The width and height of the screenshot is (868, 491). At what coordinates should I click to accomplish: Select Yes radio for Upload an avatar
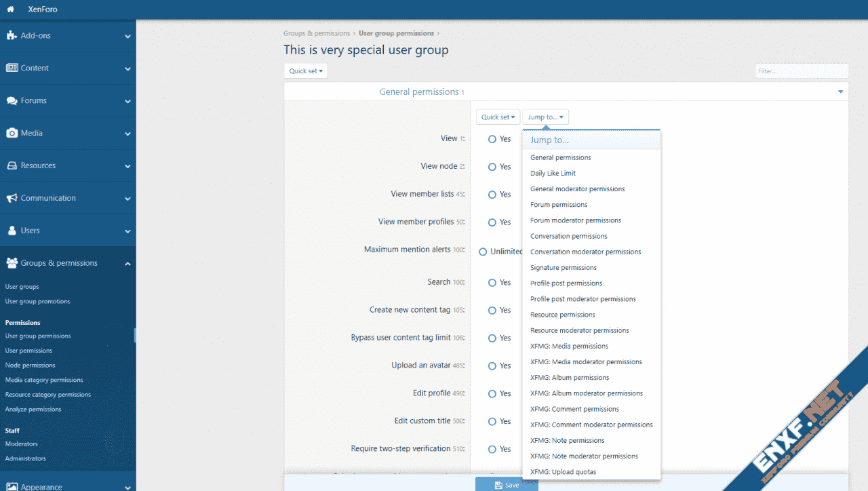[x=492, y=366]
